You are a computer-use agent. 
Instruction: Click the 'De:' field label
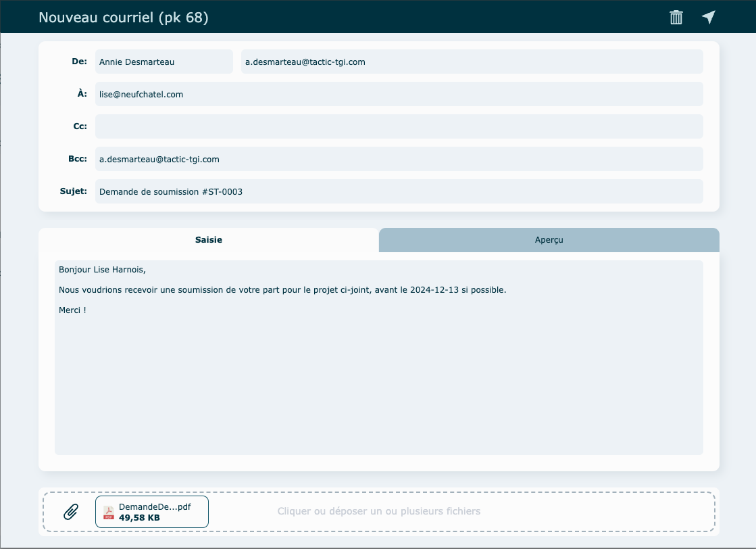pyautogui.click(x=79, y=62)
